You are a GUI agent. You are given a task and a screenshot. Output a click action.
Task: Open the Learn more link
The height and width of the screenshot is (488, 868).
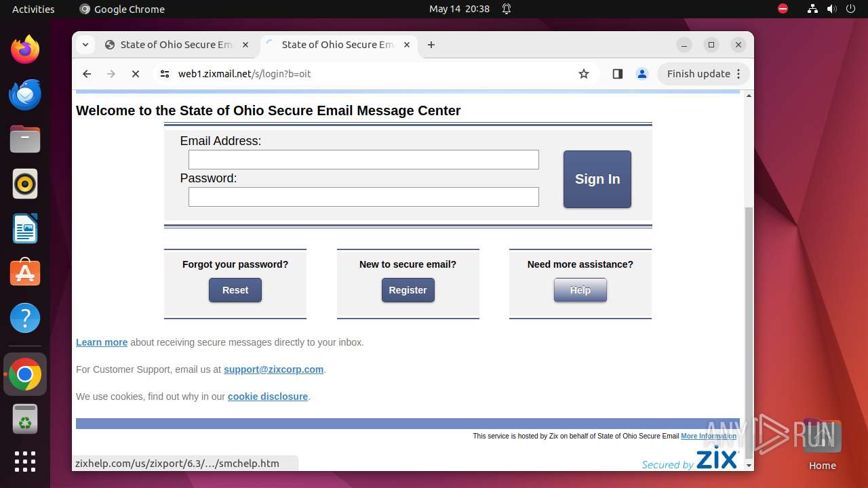102,342
